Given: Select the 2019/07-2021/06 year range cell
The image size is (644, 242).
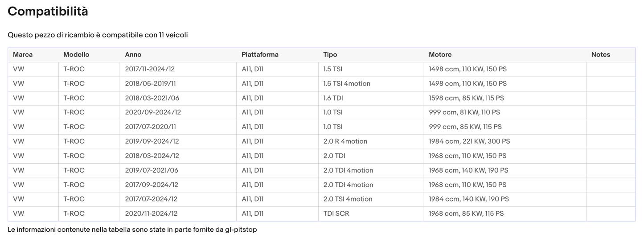Looking at the screenshot, I should coord(152,170).
